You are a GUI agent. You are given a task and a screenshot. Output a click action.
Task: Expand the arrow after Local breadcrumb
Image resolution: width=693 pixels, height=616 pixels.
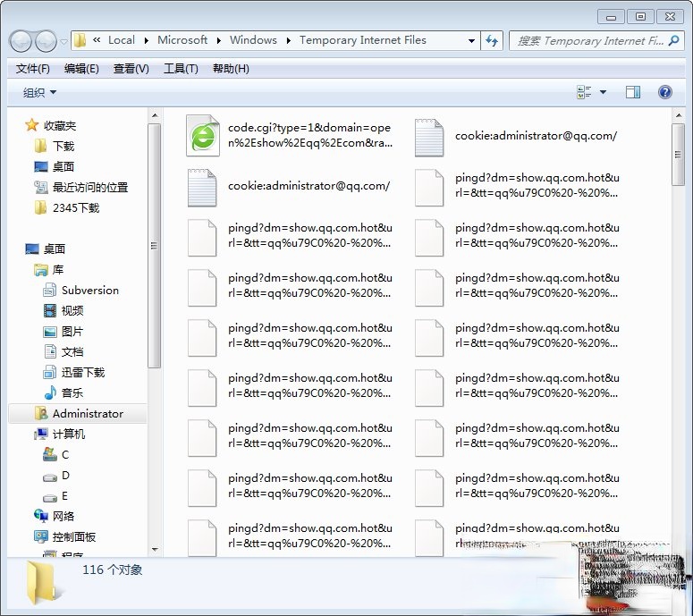point(147,40)
